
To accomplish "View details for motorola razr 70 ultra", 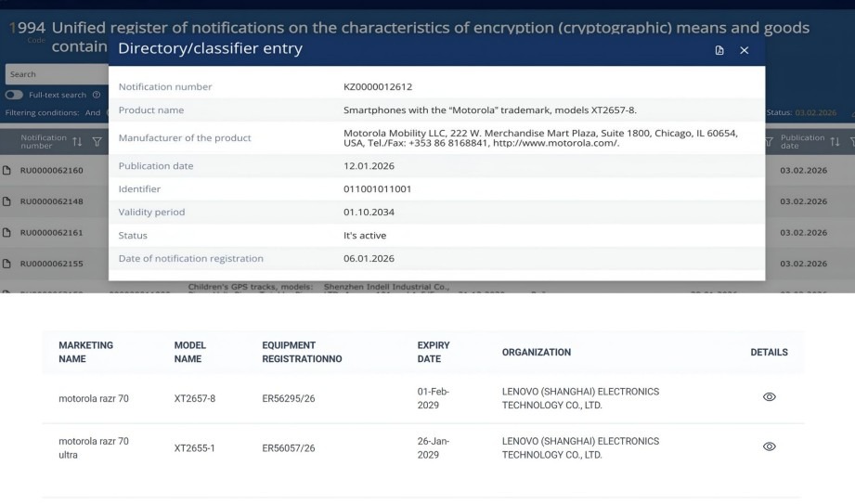I will (769, 447).
